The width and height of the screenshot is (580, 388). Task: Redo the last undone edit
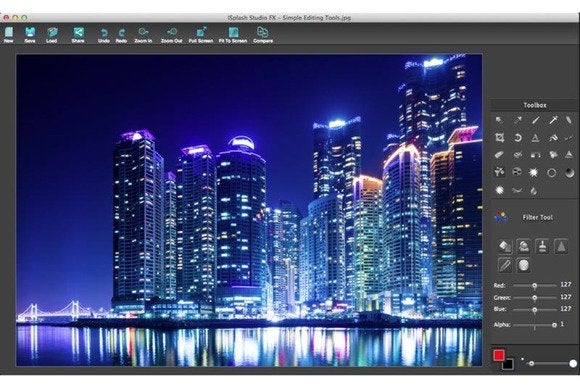121,36
